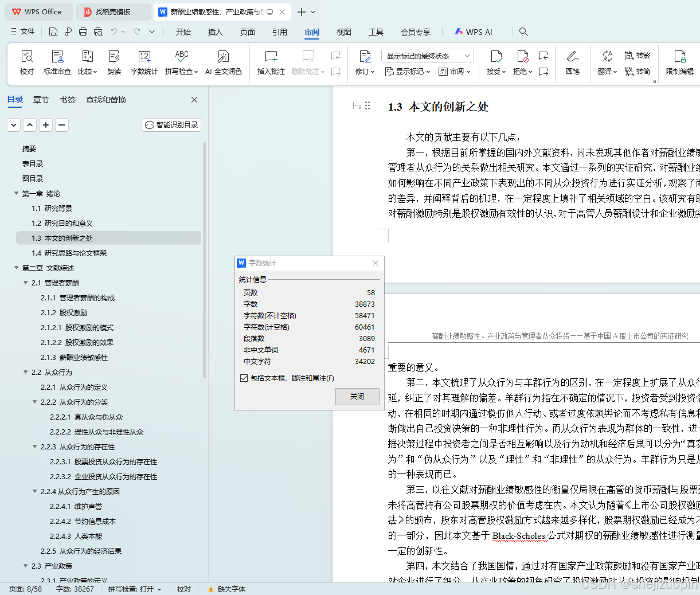The width and height of the screenshot is (700, 595).
Task: Switch to 书签 panel tab
Action: click(x=68, y=100)
